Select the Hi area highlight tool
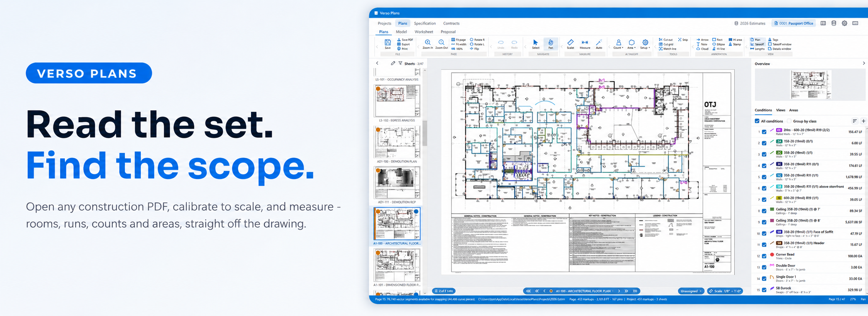This screenshot has height=316, width=868. [x=735, y=40]
